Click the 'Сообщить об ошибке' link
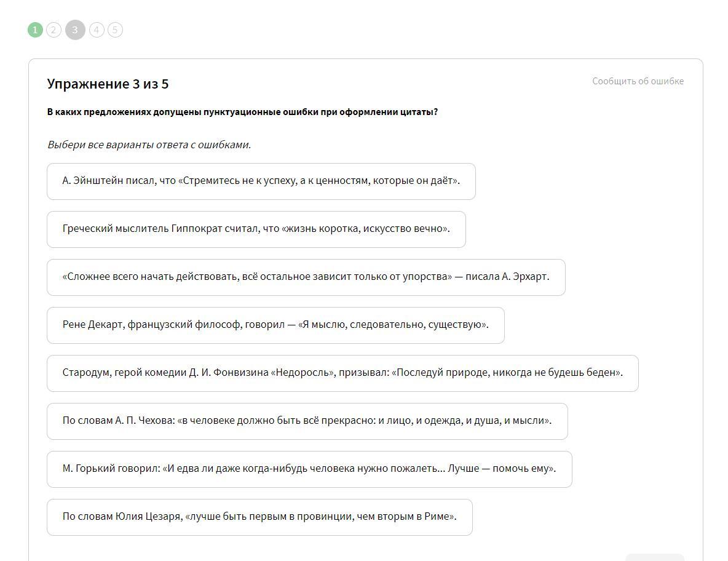The width and height of the screenshot is (728, 561). [x=638, y=81]
